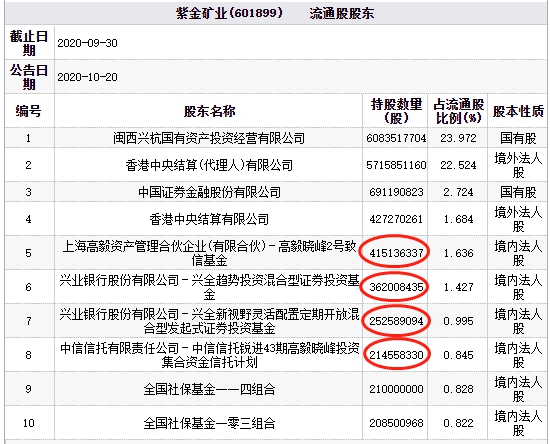Select share count 691190823

click(396, 192)
